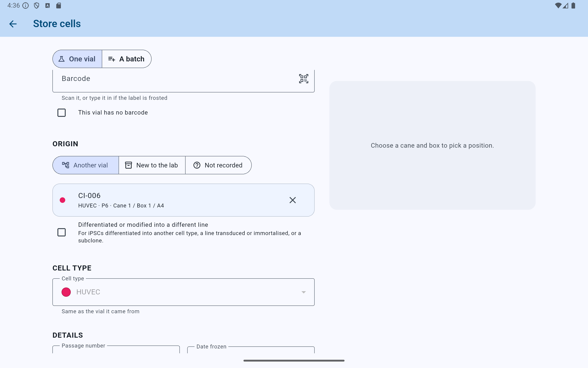Select Not recorded origin option

coord(218,165)
